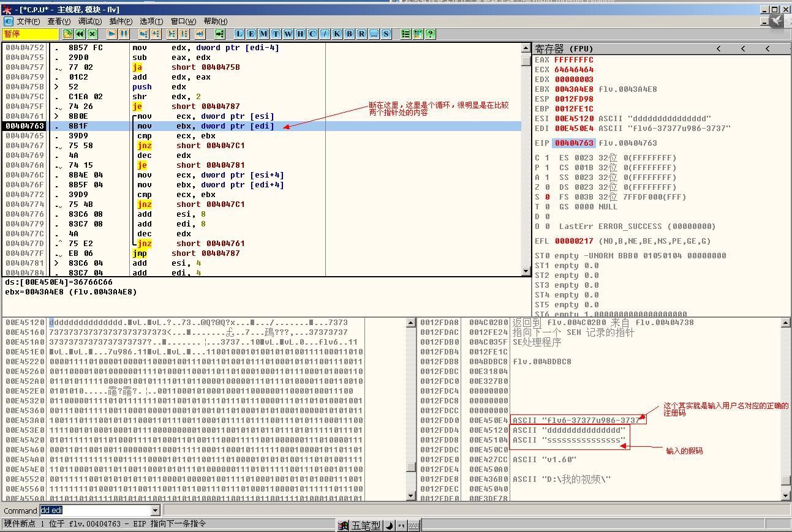Click the EFL value 00000217
Image resolution: width=792 pixels, height=532 pixels.
(574, 241)
